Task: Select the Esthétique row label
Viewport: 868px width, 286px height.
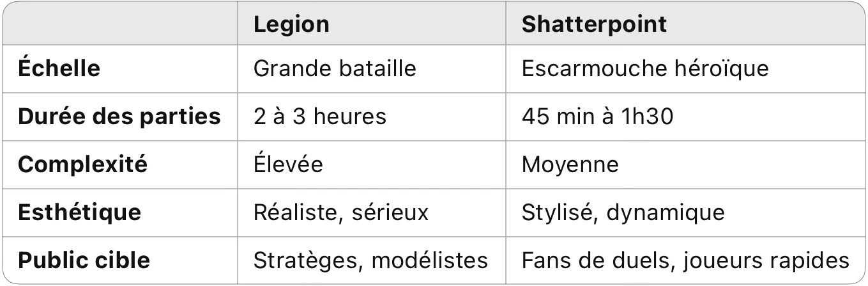Action: pos(79,212)
